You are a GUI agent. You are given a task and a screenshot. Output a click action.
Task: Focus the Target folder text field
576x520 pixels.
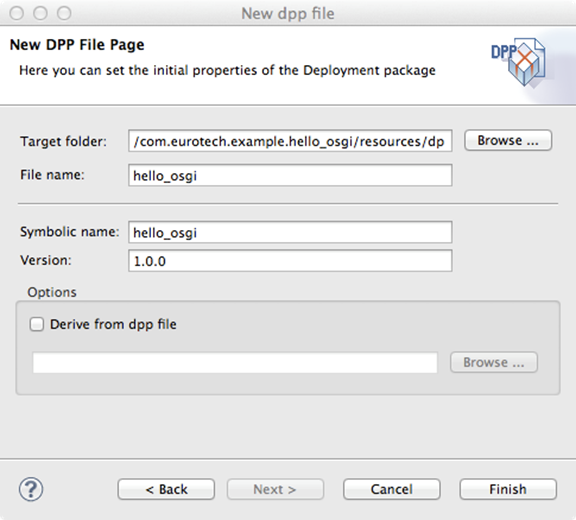pos(290,141)
